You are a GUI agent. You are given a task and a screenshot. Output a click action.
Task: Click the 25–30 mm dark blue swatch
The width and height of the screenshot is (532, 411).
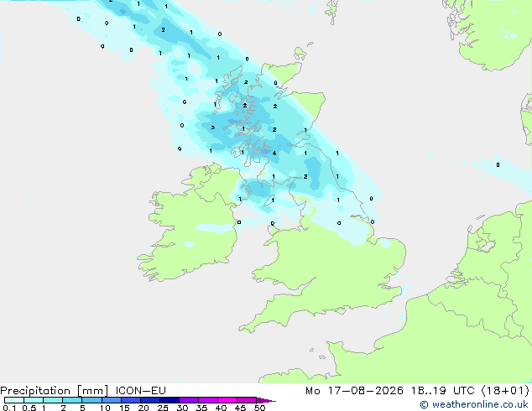pyautogui.click(x=169, y=400)
